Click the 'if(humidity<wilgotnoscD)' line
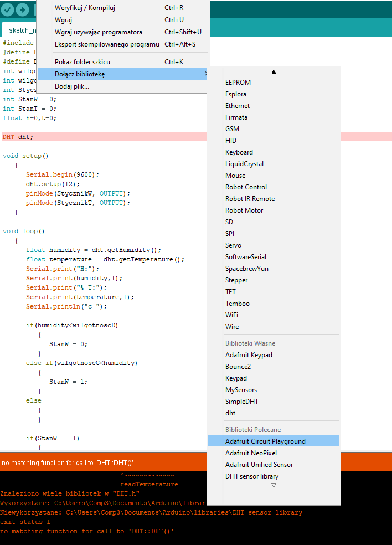The height and width of the screenshot is (545, 392). [73, 325]
